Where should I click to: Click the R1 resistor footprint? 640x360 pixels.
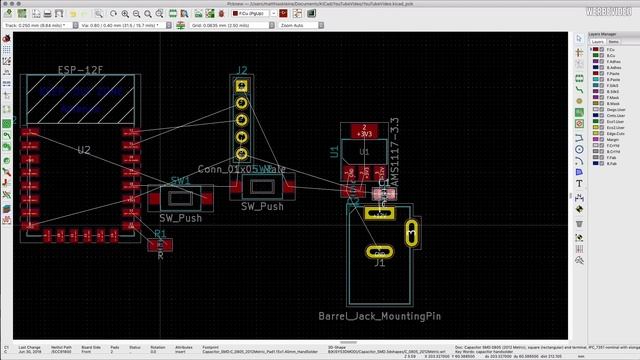[x=160, y=245]
